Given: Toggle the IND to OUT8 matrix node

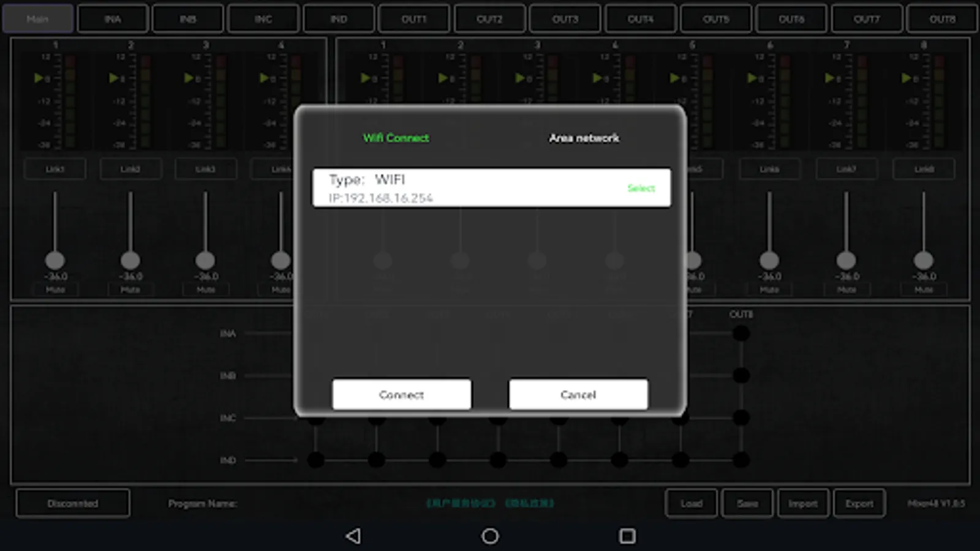Looking at the screenshot, I should tap(741, 460).
